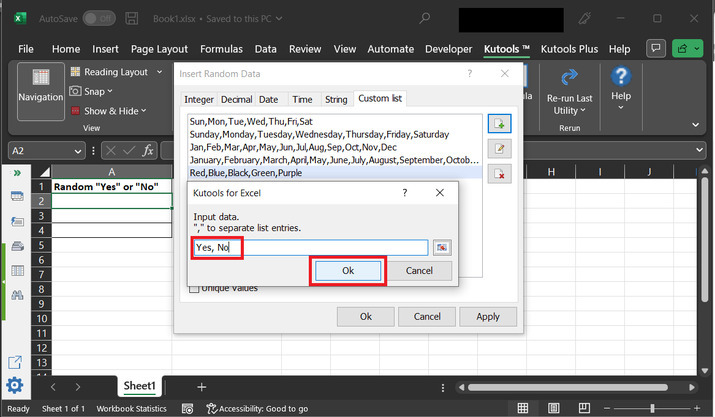Click the search magnifier in title bar
The height and width of the screenshot is (417, 715).
click(x=426, y=18)
